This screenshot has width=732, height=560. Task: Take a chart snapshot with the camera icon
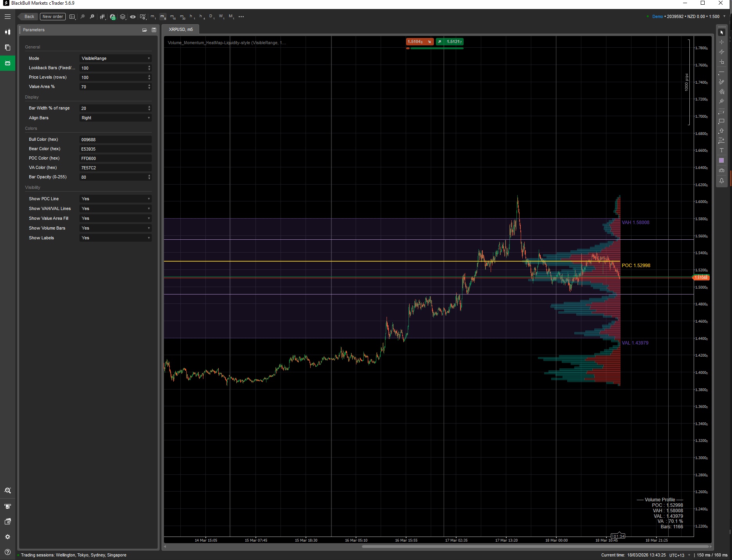722,171
